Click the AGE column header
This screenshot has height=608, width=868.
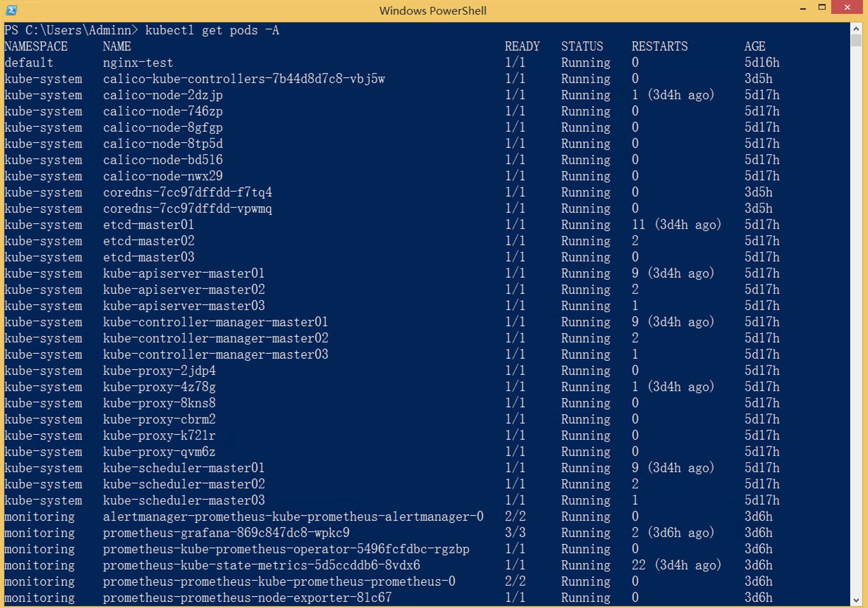tap(754, 47)
